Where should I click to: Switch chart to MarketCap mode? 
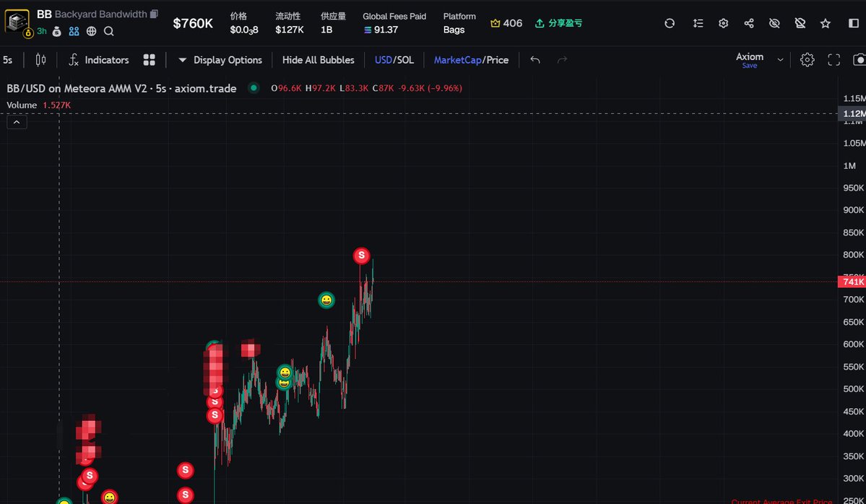click(x=457, y=60)
